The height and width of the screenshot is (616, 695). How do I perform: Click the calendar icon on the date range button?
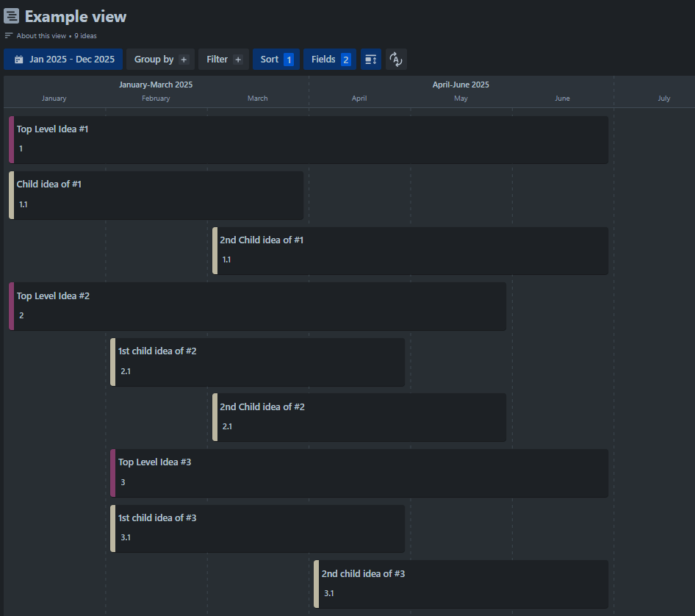(x=18, y=60)
